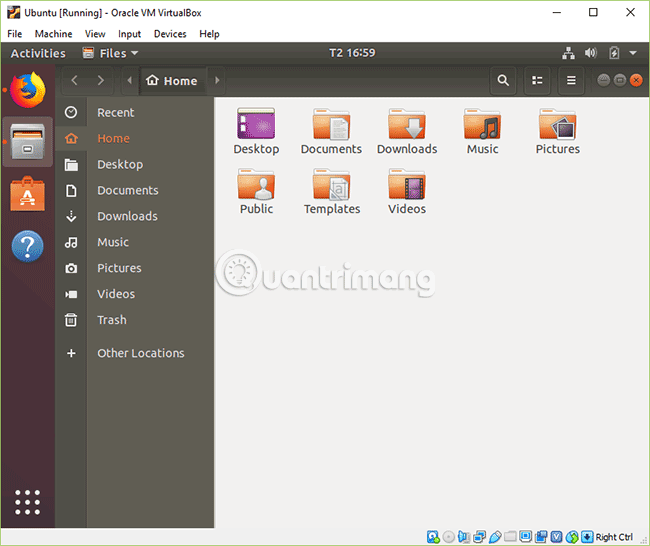This screenshot has height=546, width=650.
Task: Open the Music folder icon in the file view
Action: [x=483, y=124]
